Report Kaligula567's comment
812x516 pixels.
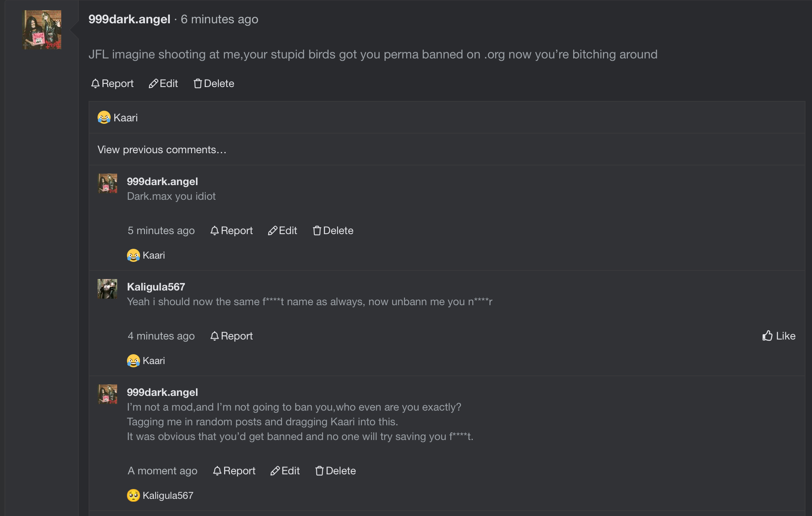pos(231,336)
